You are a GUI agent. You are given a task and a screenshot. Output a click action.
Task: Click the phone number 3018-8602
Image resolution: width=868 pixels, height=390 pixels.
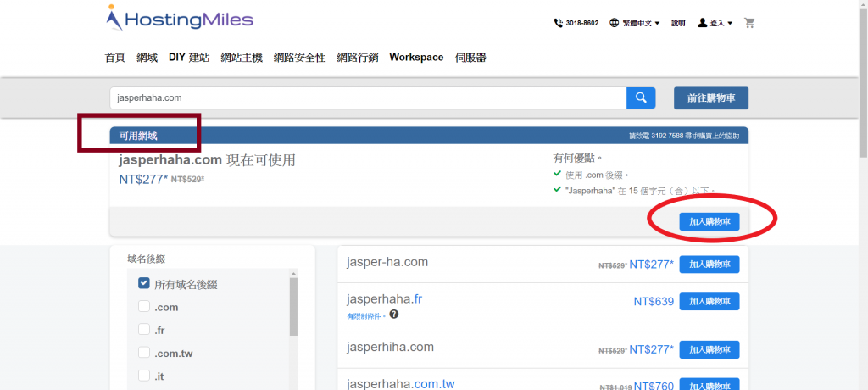coord(581,23)
